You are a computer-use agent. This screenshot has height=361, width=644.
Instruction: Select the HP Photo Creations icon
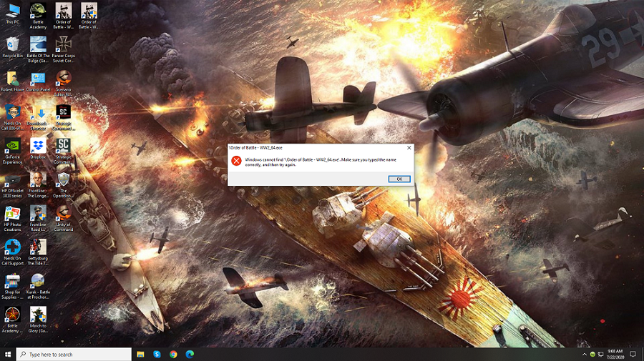[13, 218]
